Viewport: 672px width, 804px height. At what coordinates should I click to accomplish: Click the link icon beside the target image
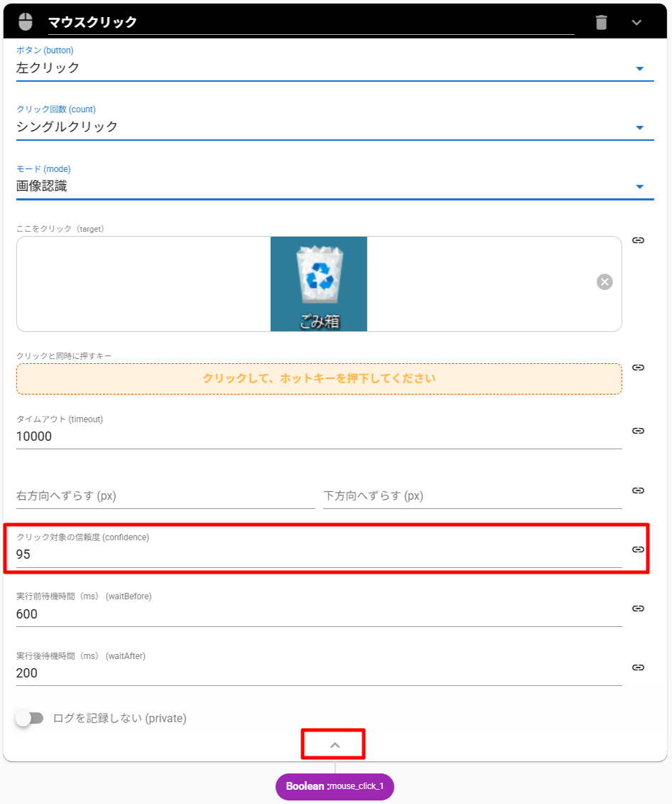638,240
